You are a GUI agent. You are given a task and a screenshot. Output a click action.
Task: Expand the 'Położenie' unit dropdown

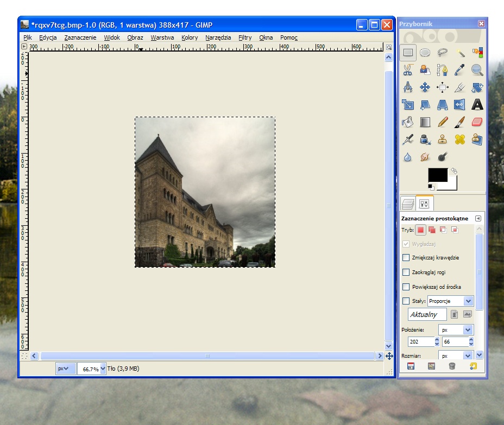click(x=456, y=329)
